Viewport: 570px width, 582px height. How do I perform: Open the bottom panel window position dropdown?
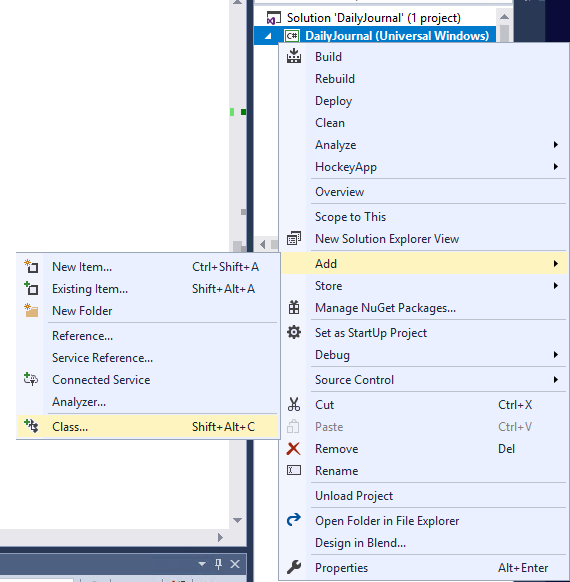coord(202,564)
